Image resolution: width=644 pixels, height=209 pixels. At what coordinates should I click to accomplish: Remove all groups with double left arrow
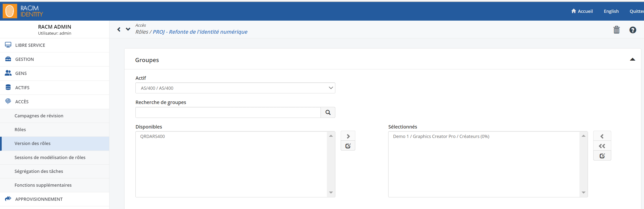pyautogui.click(x=602, y=146)
